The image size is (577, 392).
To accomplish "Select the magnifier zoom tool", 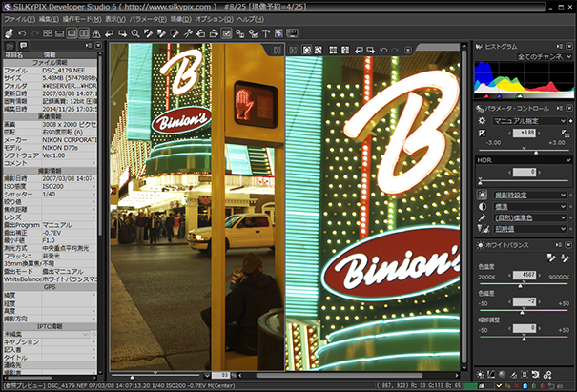I will click(x=135, y=34).
